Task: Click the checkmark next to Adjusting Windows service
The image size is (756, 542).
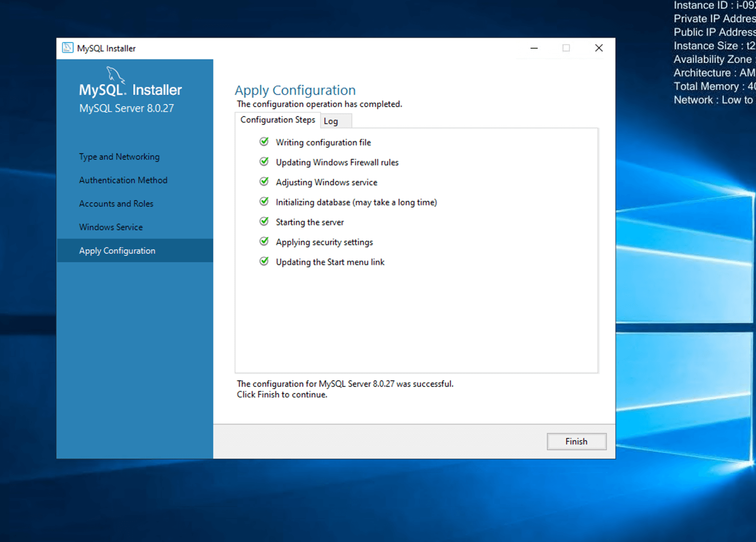Action: click(264, 182)
